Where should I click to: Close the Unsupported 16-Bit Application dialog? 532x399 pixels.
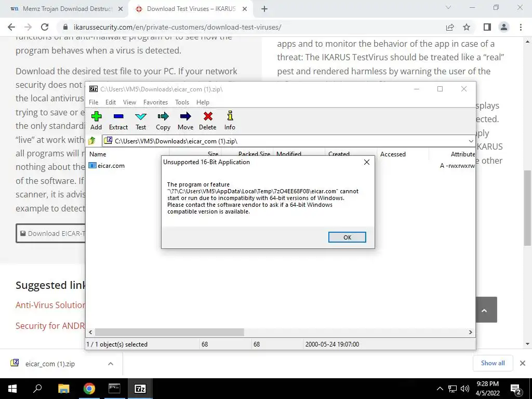pyautogui.click(x=367, y=162)
